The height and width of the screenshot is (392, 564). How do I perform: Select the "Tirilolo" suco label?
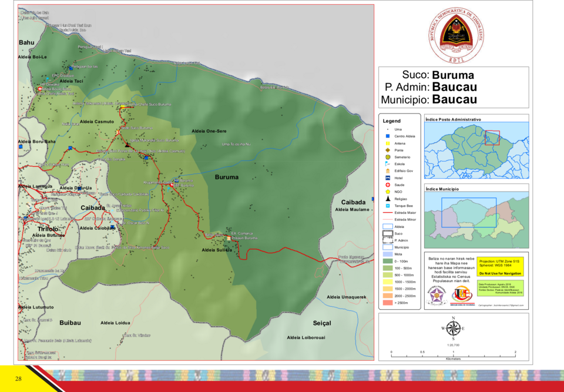tap(48, 229)
